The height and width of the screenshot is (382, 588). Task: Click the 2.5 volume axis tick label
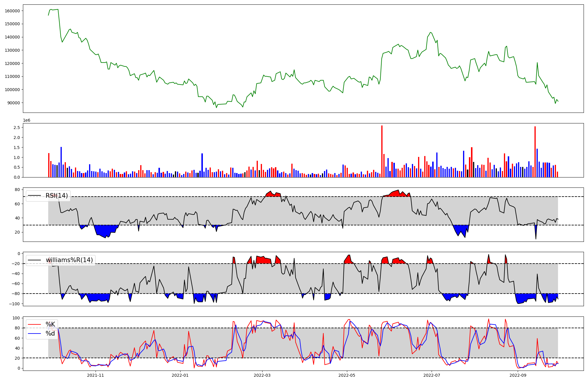[x=17, y=128]
